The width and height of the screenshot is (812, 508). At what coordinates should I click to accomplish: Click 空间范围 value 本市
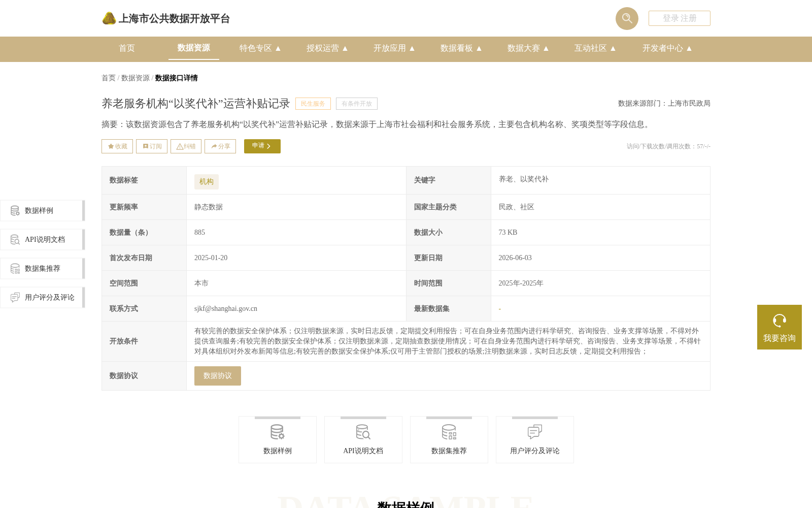(x=201, y=283)
